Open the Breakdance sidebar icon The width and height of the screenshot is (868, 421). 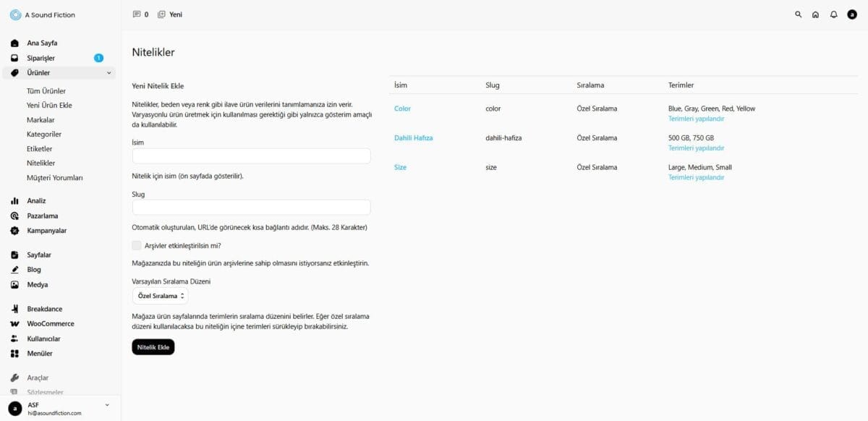pyautogui.click(x=14, y=309)
